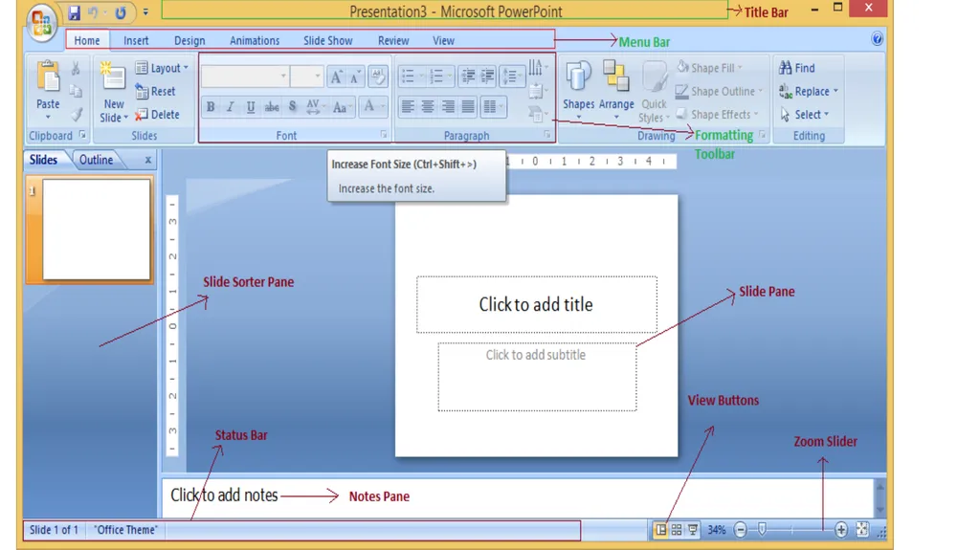980x550 pixels.
Task: Redo the last action
Action: pos(120,12)
